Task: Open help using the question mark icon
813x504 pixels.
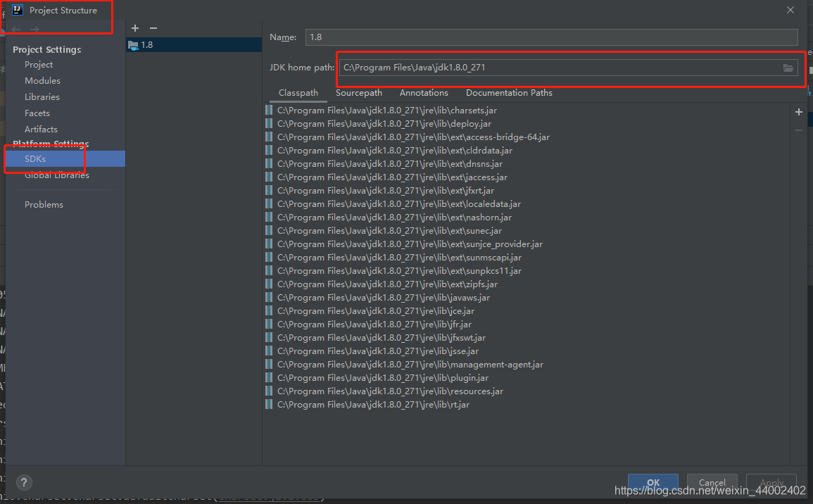Action: [24, 482]
